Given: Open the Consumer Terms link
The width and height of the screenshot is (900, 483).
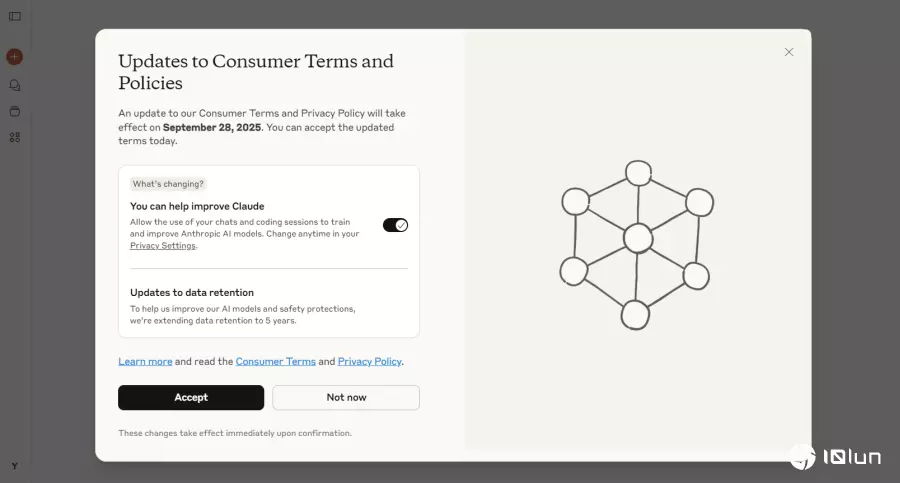Looking at the screenshot, I should click(276, 361).
